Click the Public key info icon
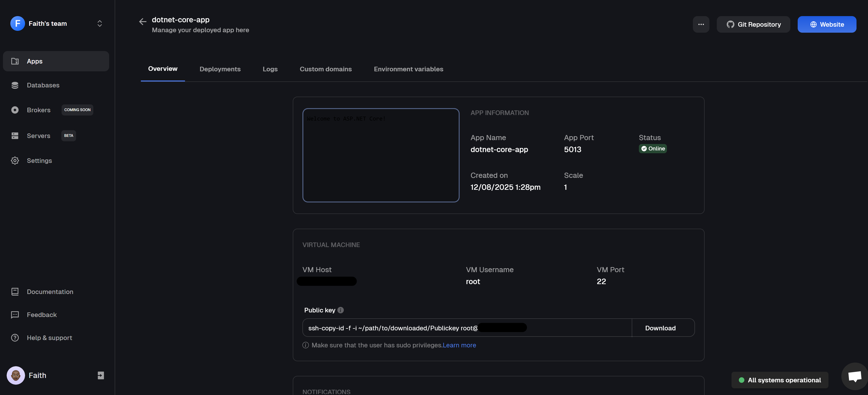Image resolution: width=868 pixels, height=395 pixels. (x=341, y=310)
